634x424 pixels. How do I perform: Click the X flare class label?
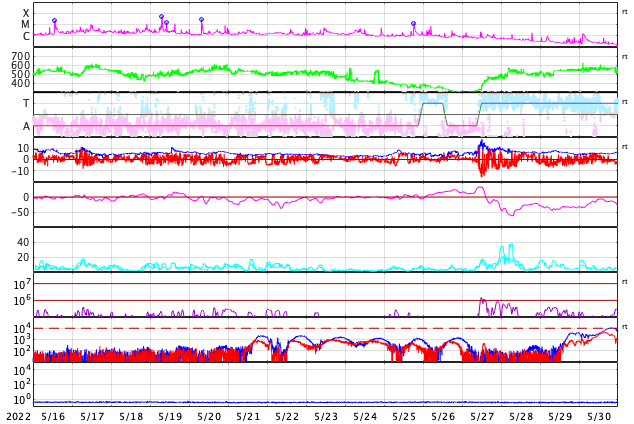pyautogui.click(x=26, y=13)
